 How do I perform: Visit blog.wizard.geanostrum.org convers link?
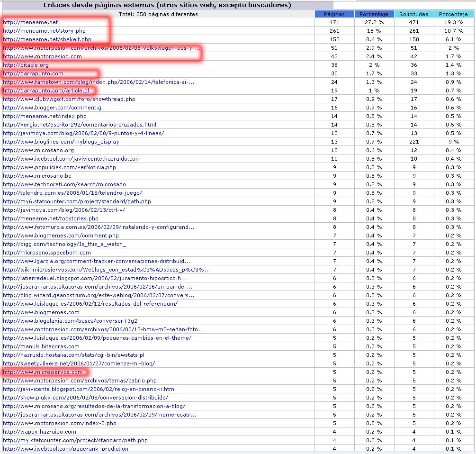[x=99, y=294]
